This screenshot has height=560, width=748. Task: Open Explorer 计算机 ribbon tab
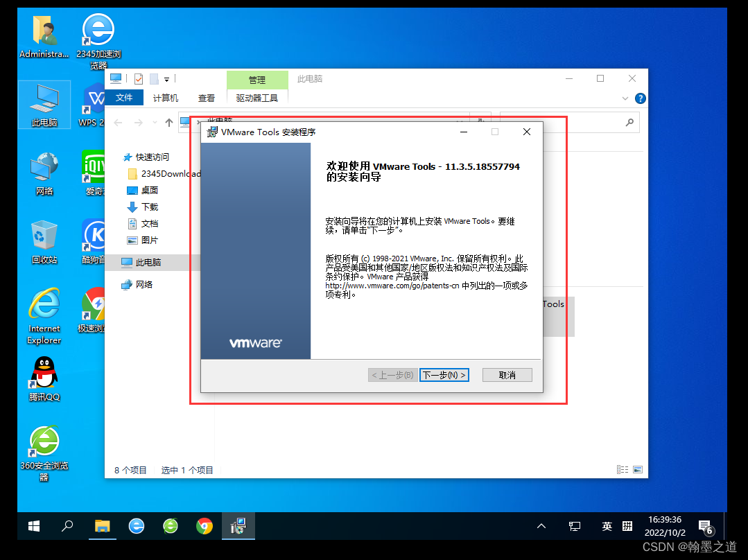166,98
